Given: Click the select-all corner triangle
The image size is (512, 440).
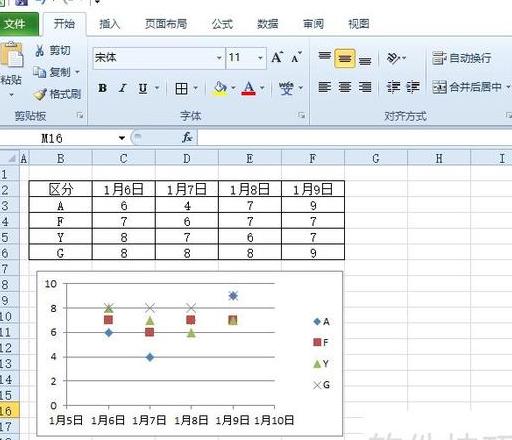Looking at the screenshot, I should coord(11,158).
